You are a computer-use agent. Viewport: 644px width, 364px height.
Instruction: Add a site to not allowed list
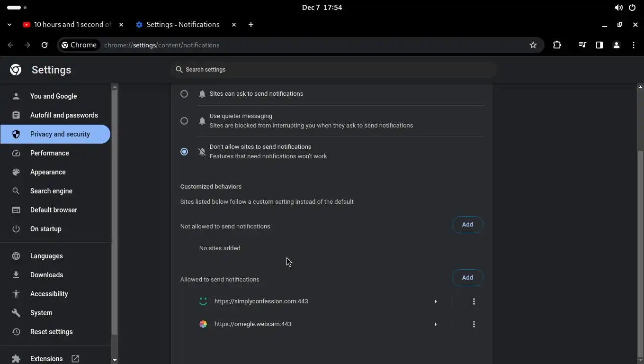point(467,225)
